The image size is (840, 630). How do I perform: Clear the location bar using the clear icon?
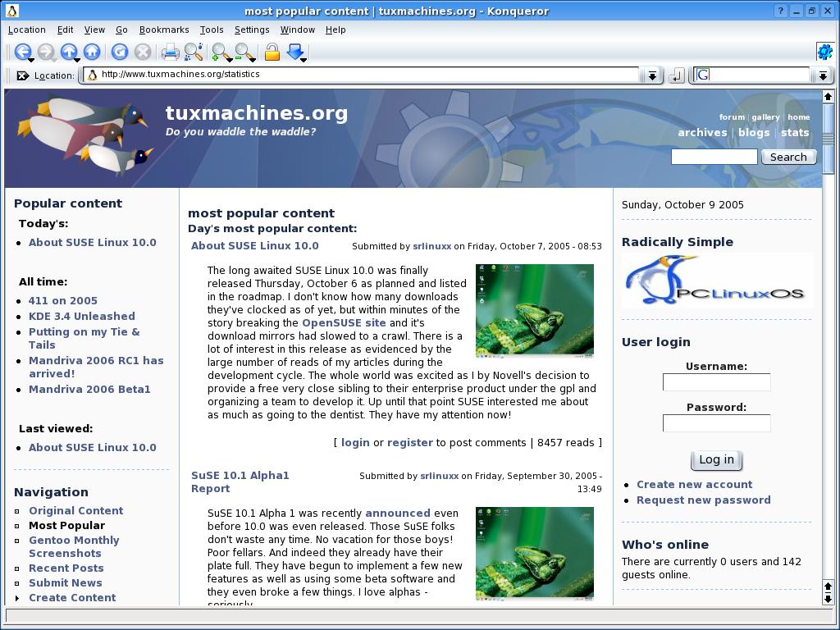[x=22, y=75]
